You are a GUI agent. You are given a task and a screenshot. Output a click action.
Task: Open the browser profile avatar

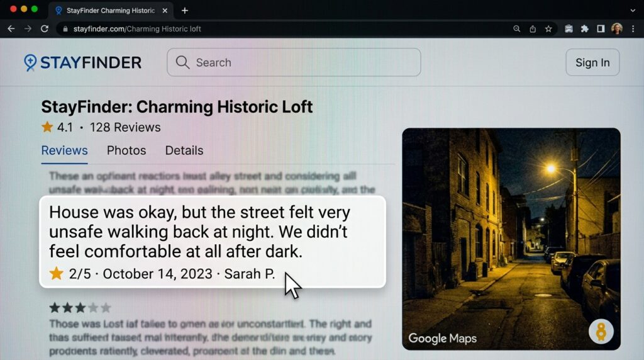[x=617, y=29]
